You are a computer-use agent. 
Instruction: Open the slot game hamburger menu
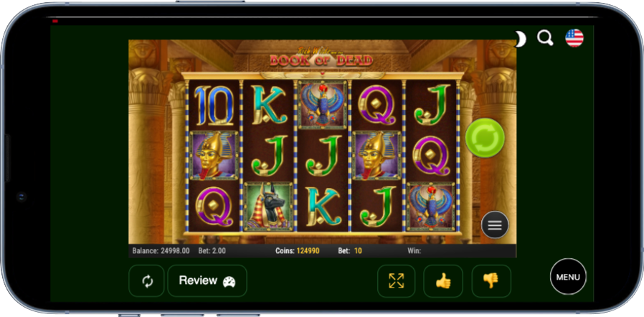[x=495, y=224]
